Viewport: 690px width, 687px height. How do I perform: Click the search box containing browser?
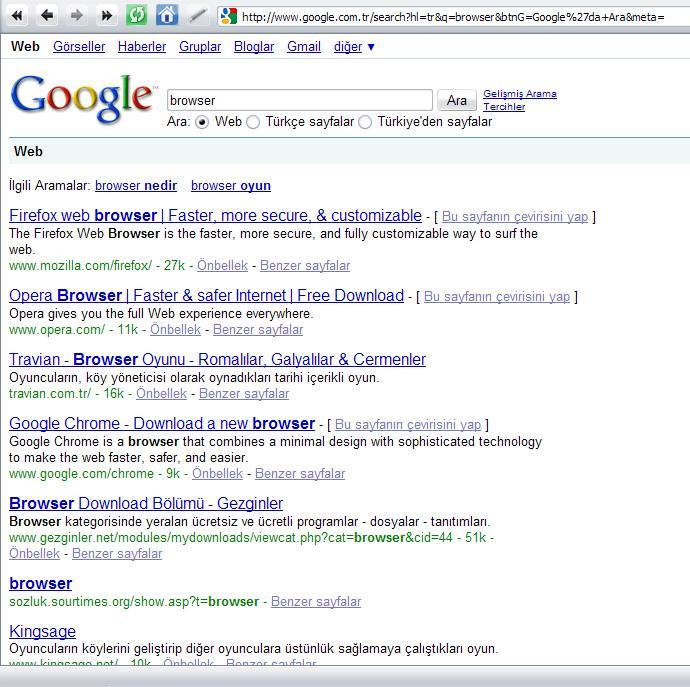300,100
